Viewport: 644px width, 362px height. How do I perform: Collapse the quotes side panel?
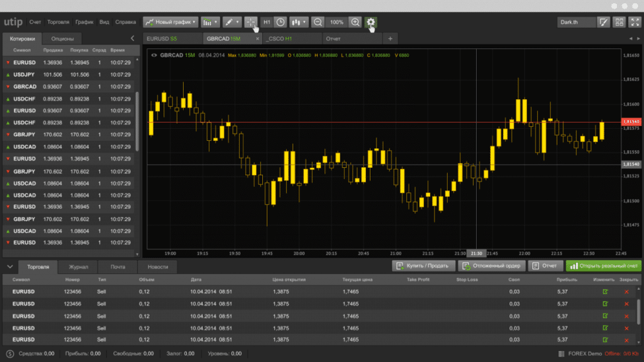132,38
